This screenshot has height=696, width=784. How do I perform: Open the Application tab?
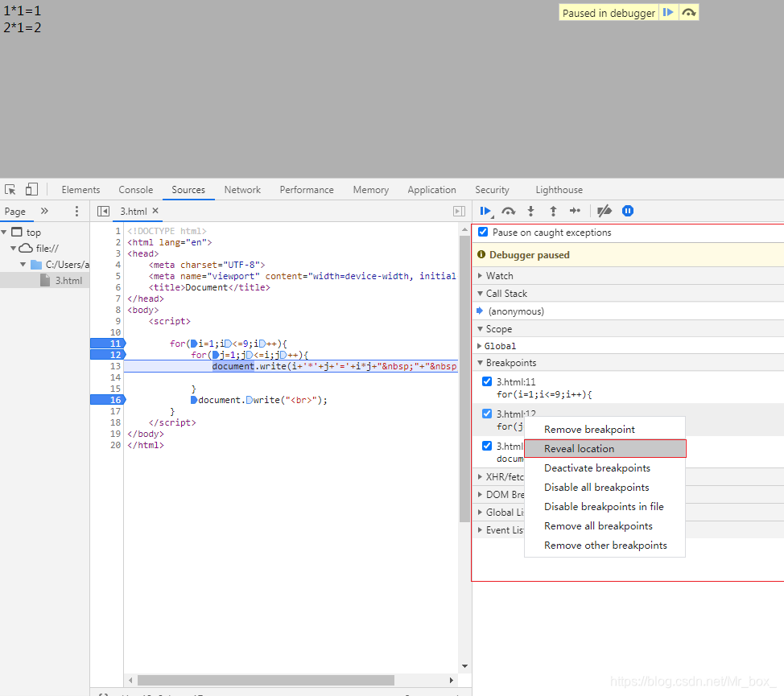(431, 190)
